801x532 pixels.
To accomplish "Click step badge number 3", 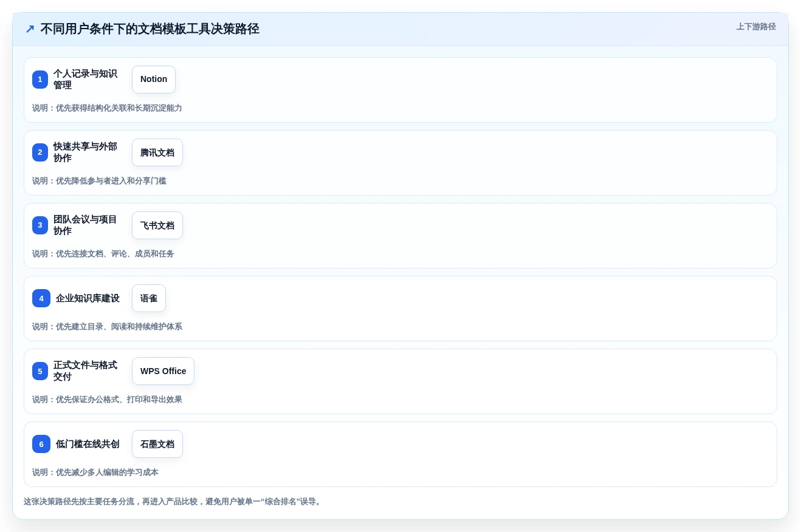I will pos(40,225).
